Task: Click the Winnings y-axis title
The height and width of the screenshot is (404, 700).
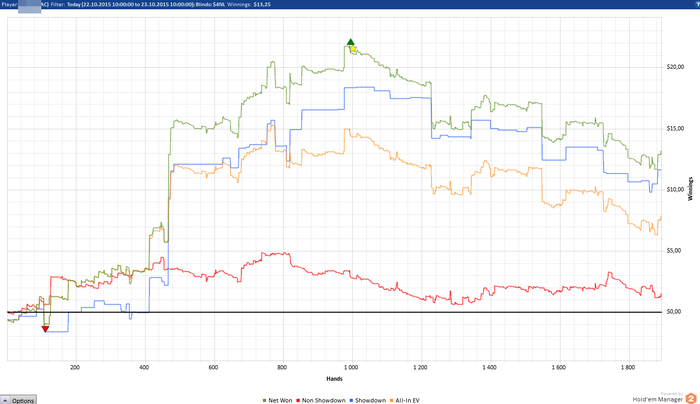Action: pyautogui.click(x=691, y=189)
